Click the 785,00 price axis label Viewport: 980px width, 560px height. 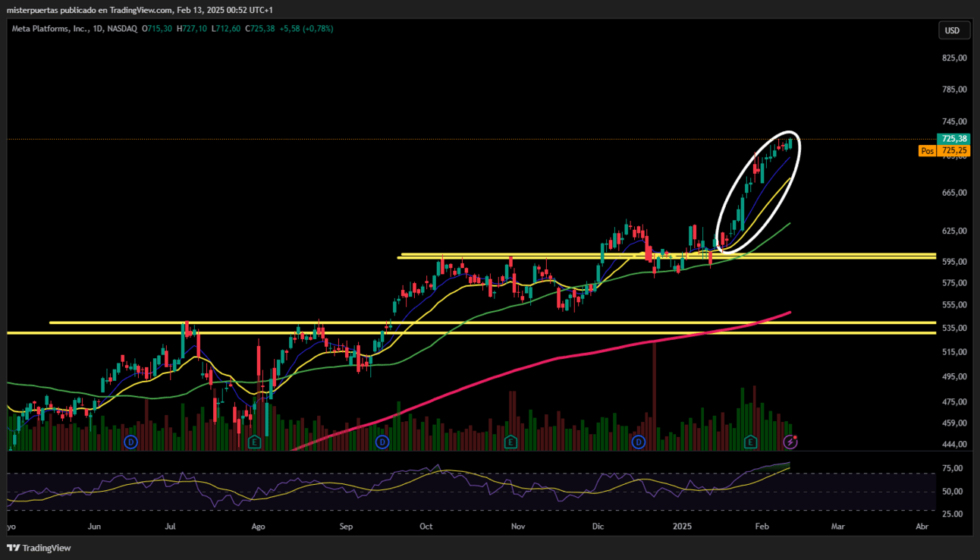coord(954,89)
